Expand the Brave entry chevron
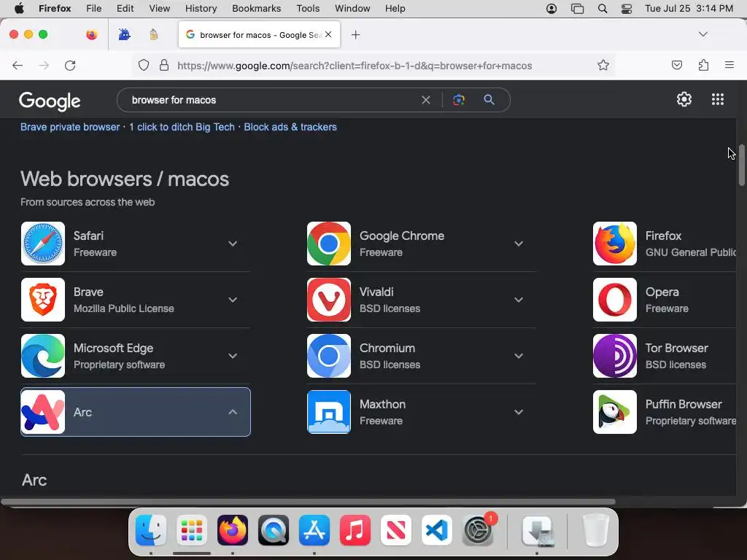747x560 pixels. click(233, 300)
